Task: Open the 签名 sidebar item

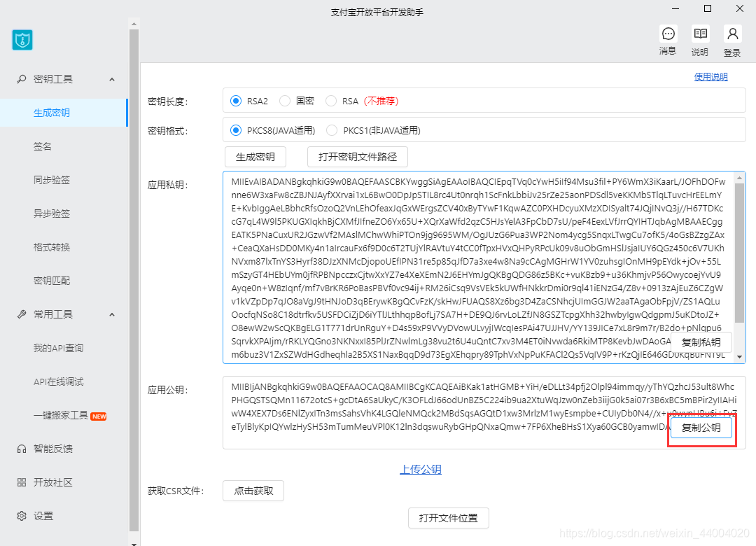Action: pos(64,146)
